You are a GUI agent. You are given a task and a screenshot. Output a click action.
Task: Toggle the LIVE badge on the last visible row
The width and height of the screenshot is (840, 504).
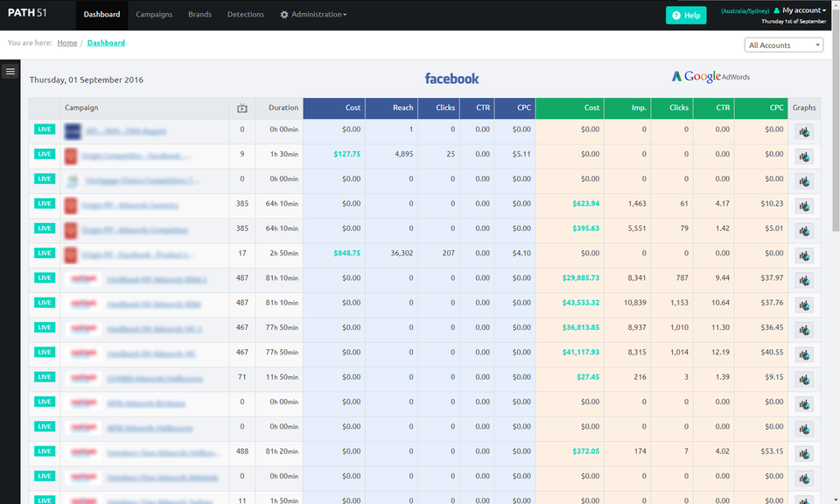tap(45, 500)
